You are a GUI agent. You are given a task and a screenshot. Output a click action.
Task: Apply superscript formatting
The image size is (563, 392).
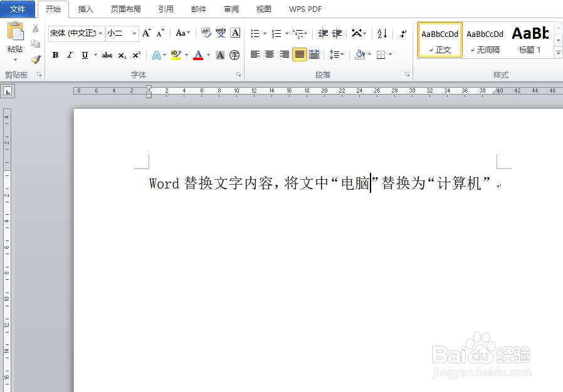click(x=137, y=55)
